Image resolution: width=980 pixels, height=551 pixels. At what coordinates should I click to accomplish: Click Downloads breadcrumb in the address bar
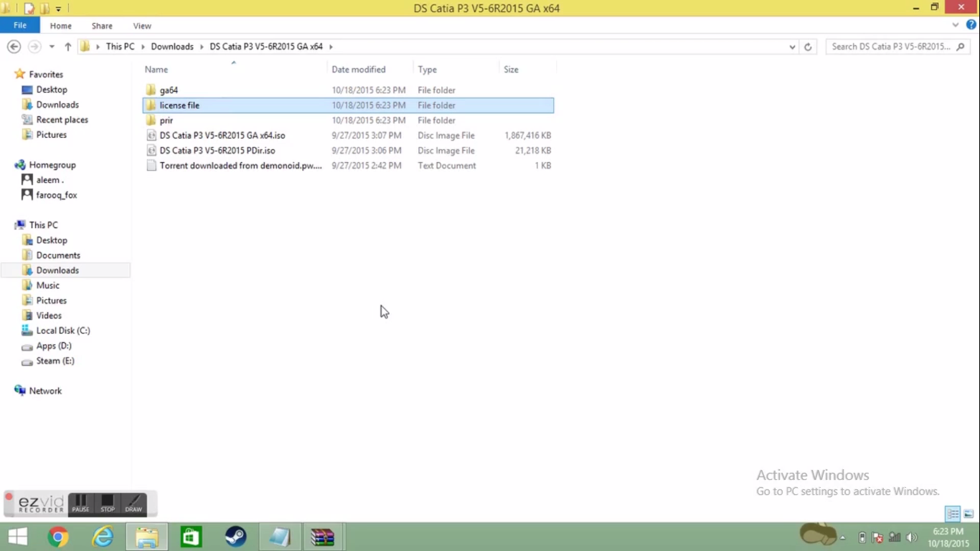click(x=172, y=47)
